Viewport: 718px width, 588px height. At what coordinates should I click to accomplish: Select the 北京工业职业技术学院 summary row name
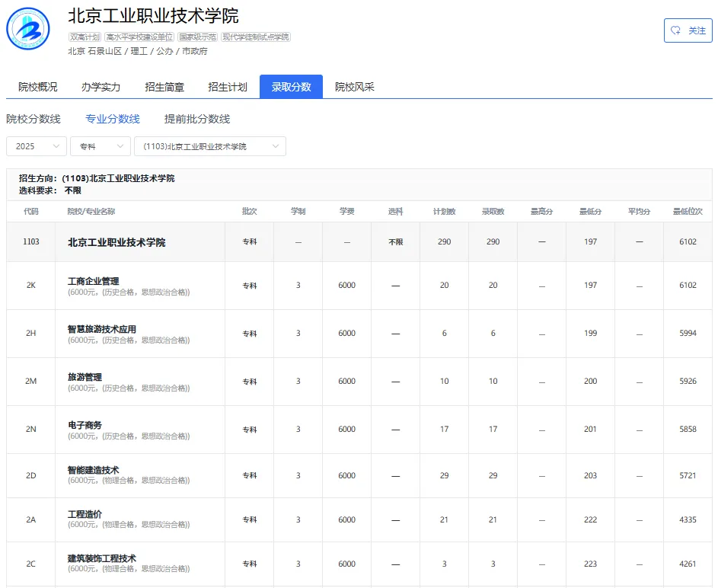click(116, 242)
